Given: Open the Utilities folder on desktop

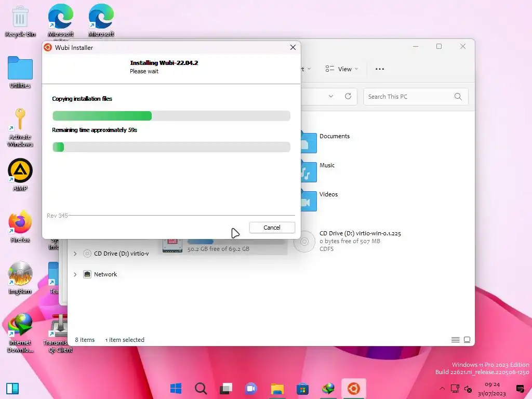Looking at the screenshot, I should tap(20, 72).
